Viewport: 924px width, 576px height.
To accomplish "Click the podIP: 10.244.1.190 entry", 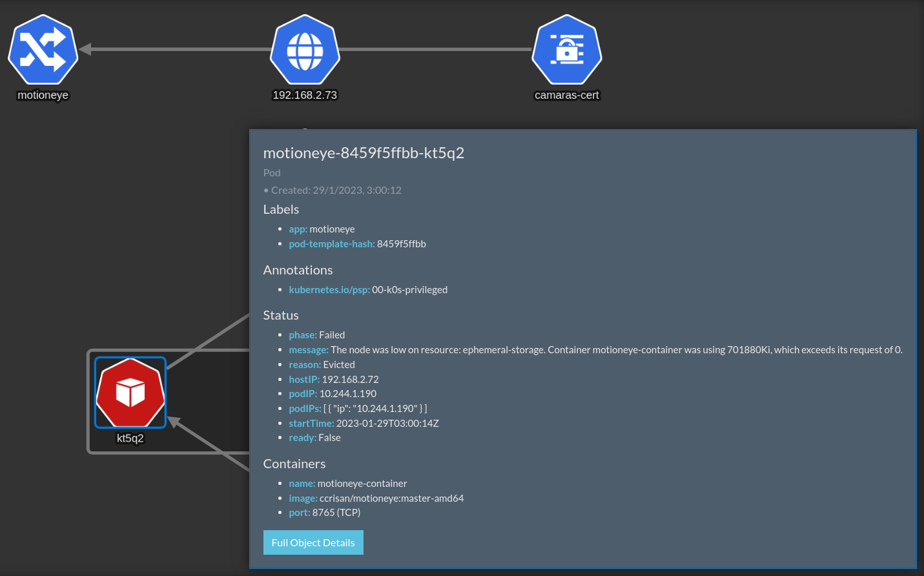I will [x=332, y=394].
